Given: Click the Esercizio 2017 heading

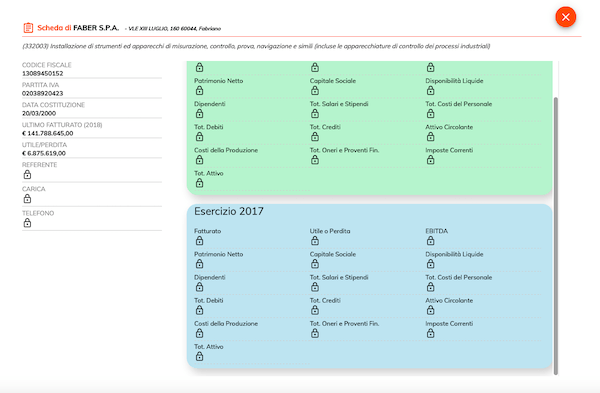Looking at the screenshot, I should pos(229,211).
